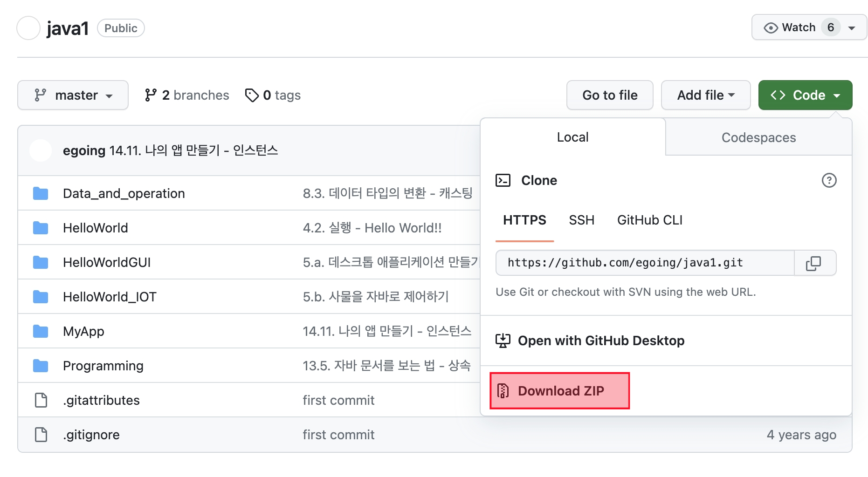
Task: Open the java1 repository name link
Action: click(x=68, y=28)
